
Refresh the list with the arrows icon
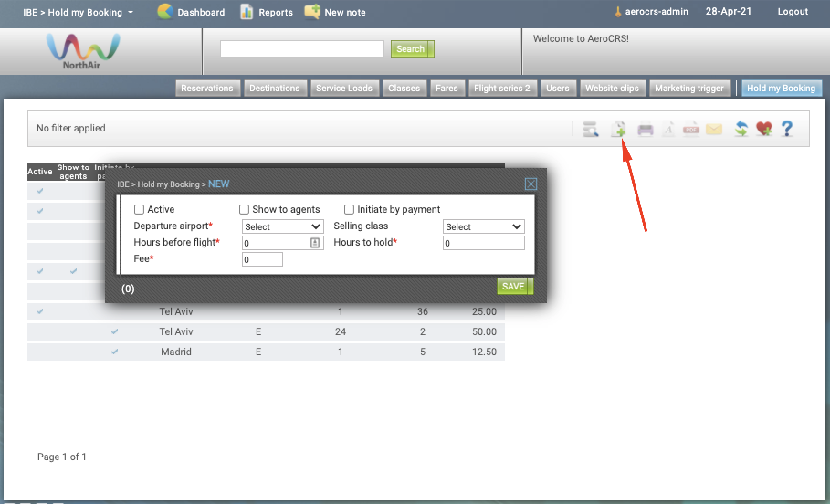741,129
